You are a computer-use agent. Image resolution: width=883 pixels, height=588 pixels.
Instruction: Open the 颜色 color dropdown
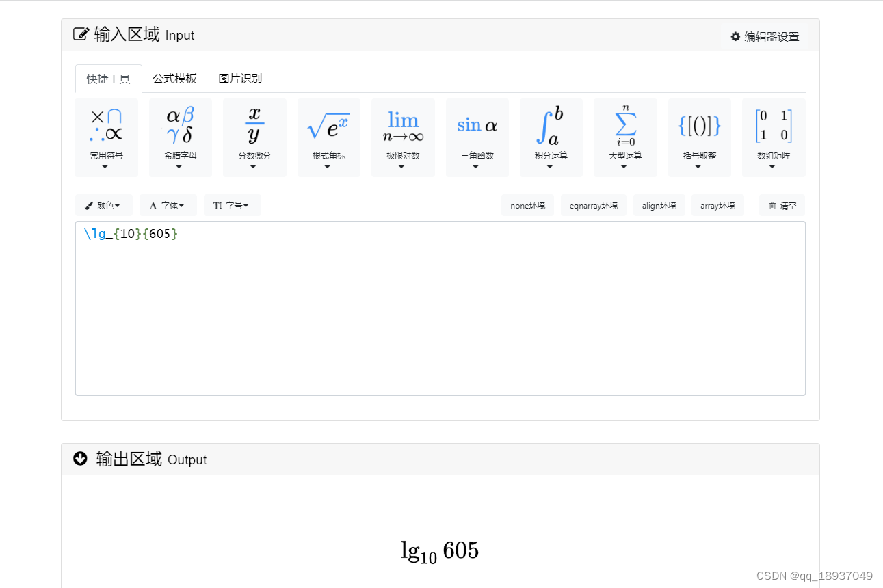pos(103,205)
